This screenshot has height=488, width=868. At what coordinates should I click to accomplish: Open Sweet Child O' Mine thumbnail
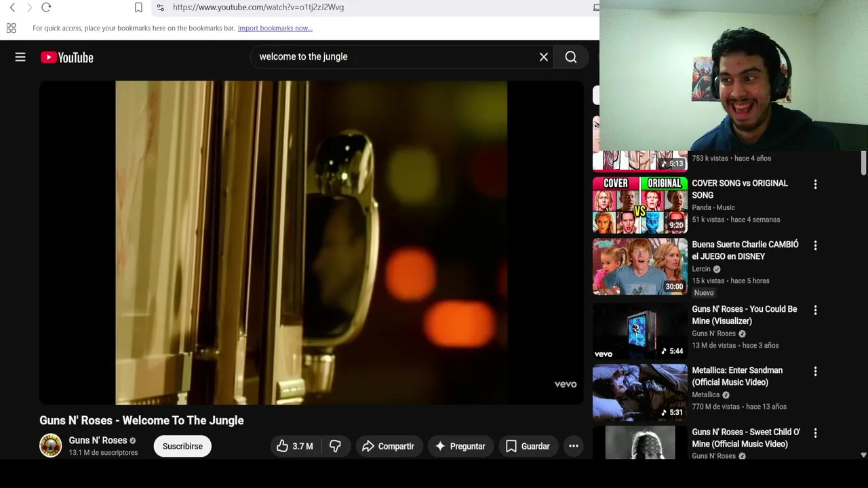pos(640,443)
